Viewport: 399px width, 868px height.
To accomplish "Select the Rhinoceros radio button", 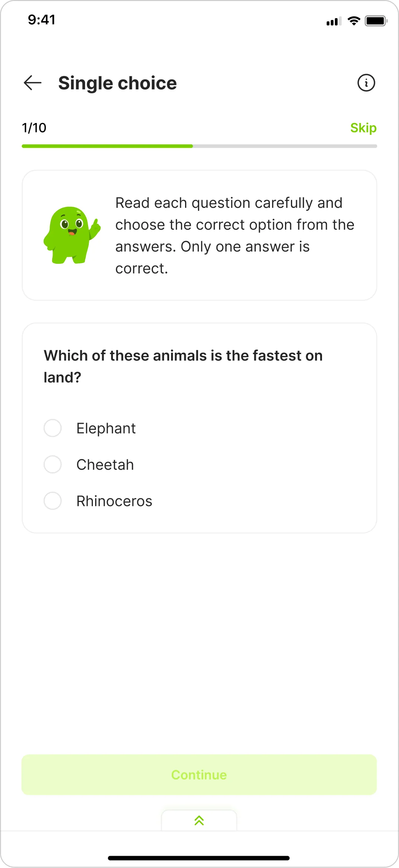I will click(53, 501).
